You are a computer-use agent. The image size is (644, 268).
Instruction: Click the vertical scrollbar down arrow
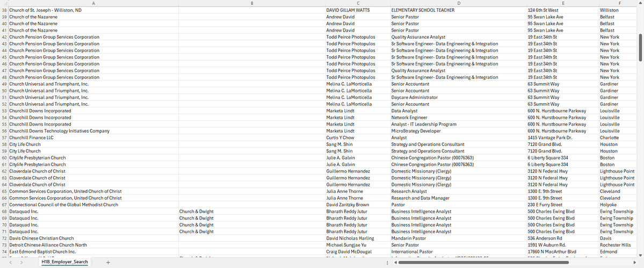[x=640, y=255]
